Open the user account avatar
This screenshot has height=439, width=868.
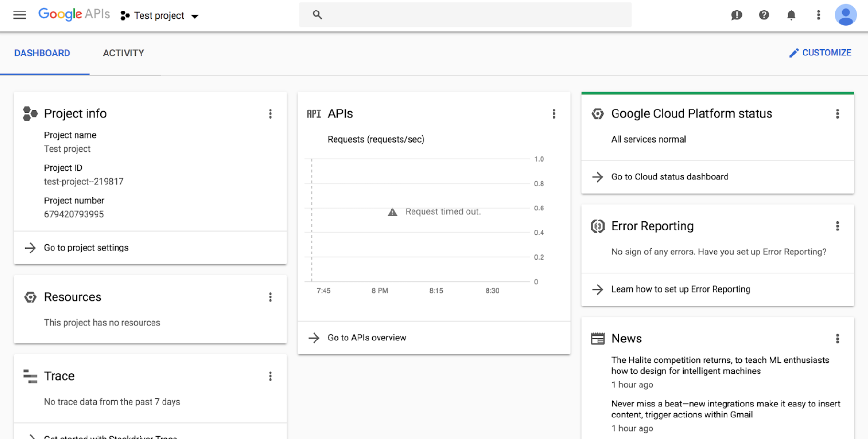(x=845, y=15)
